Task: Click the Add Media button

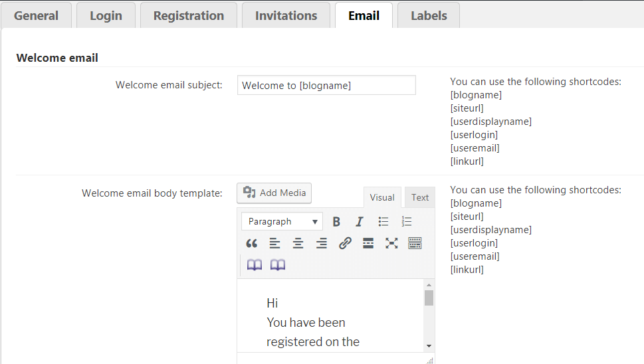Action: click(274, 193)
